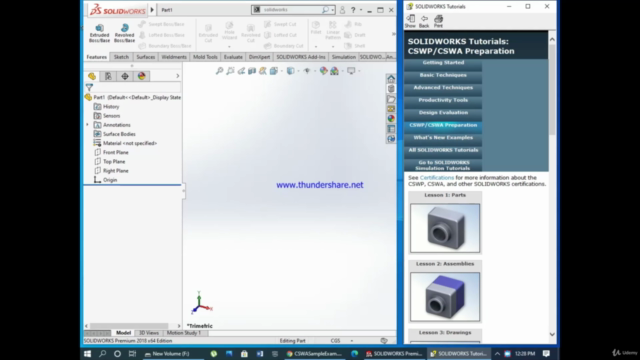Open SOLIDWORKS Forum icon in the task pane

(x=391, y=139)
